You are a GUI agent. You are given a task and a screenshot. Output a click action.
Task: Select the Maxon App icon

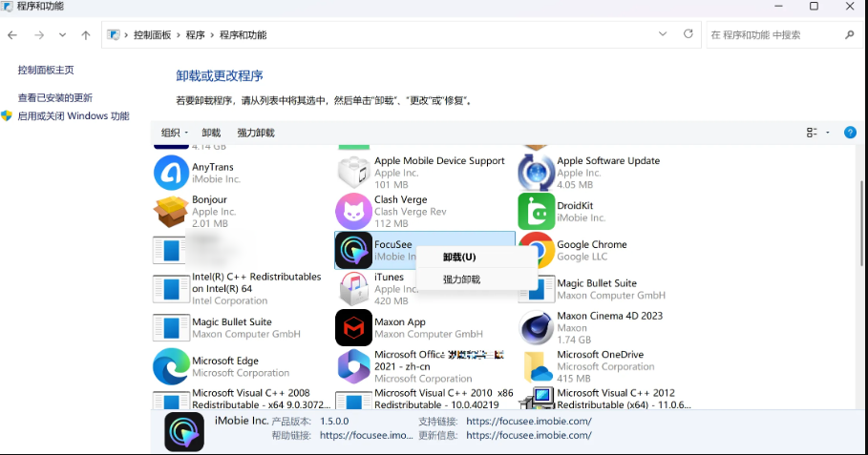(353, 328)
